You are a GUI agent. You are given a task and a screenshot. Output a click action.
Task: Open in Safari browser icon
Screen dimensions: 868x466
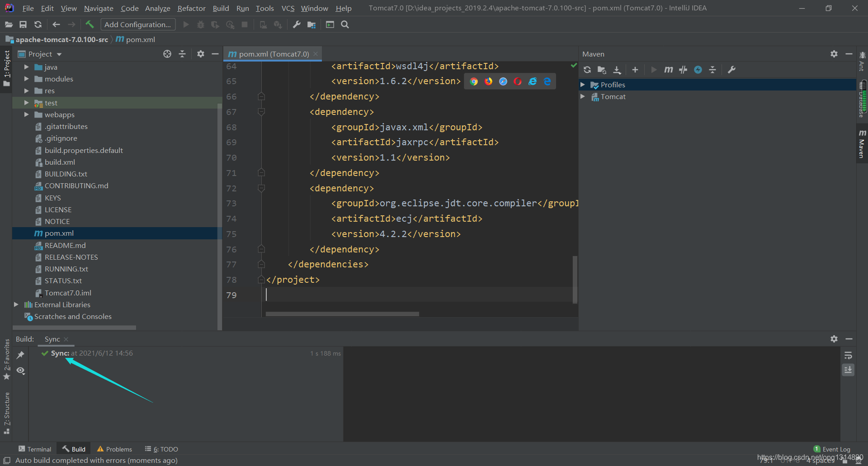(x=503, y=81)
